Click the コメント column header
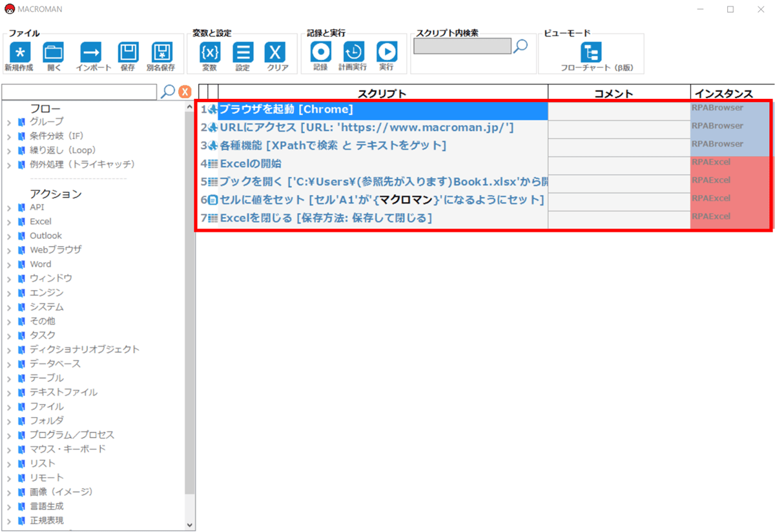 click(619, 93)
